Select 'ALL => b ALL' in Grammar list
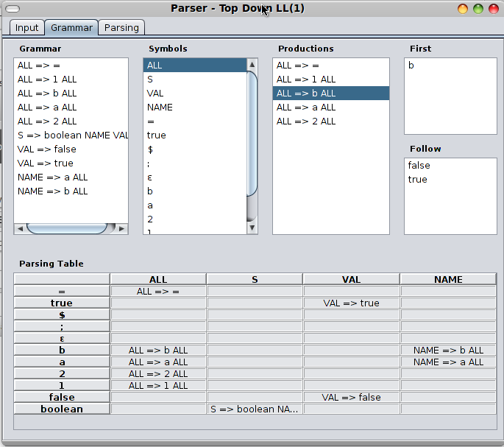This screenshot has height=447, width=504. pos(71,94)
